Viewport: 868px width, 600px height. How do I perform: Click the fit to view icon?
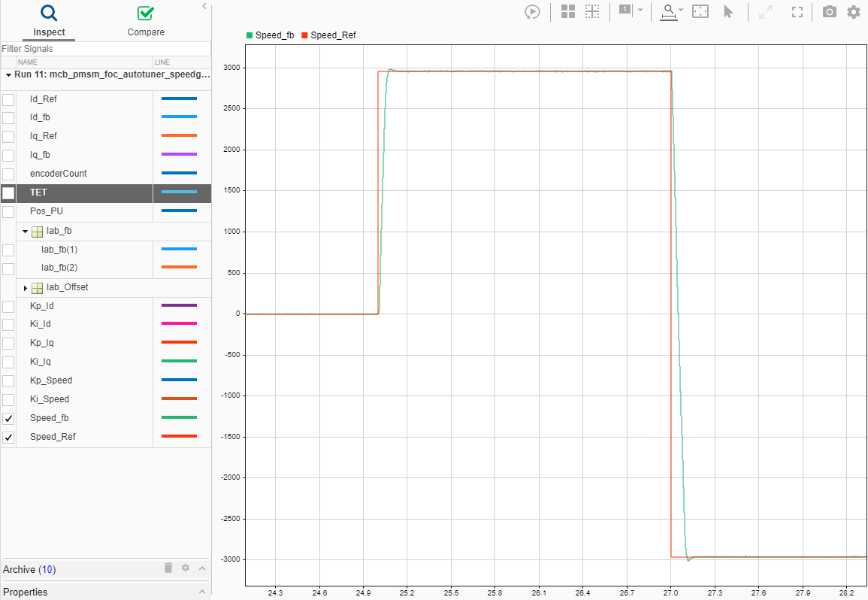coord(700,11)
